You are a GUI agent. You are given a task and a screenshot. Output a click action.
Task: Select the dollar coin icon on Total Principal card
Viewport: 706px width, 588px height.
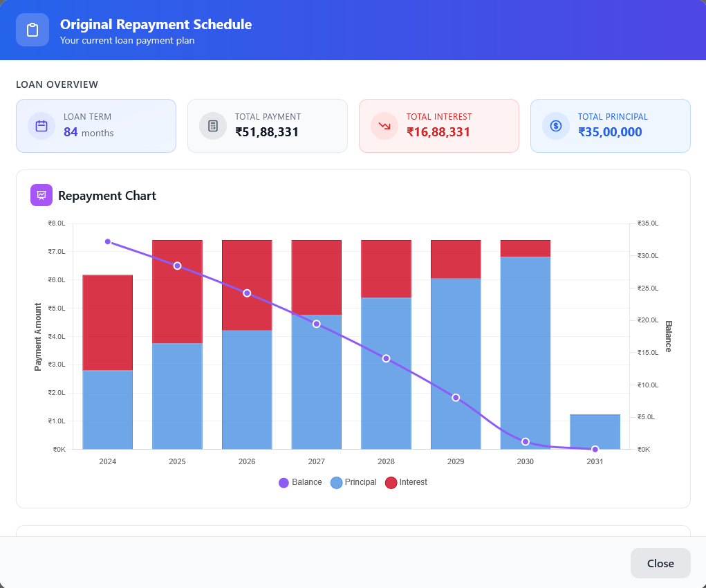(555, 125)
